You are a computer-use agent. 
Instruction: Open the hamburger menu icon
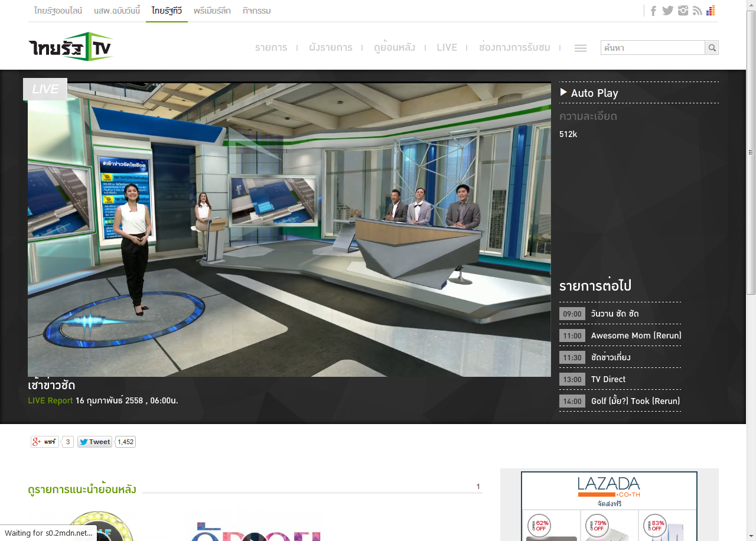pyautogui.click(x=581, y=48)
